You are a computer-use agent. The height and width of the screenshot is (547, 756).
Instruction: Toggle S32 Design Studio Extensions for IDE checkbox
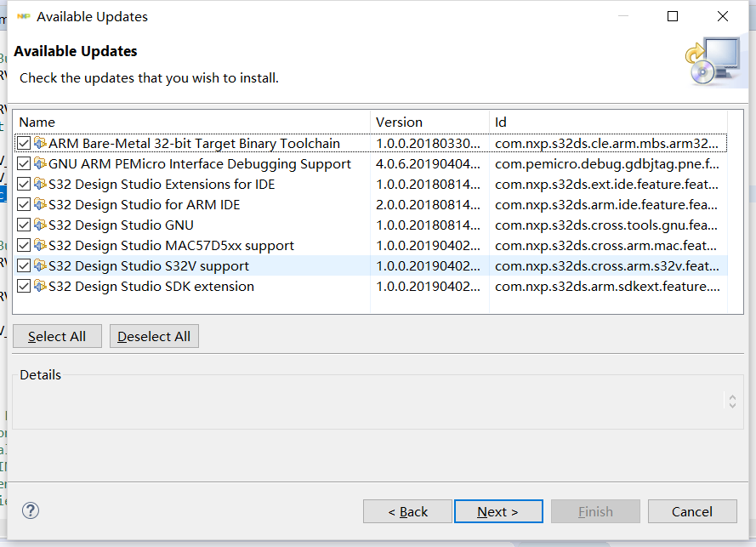24,185
